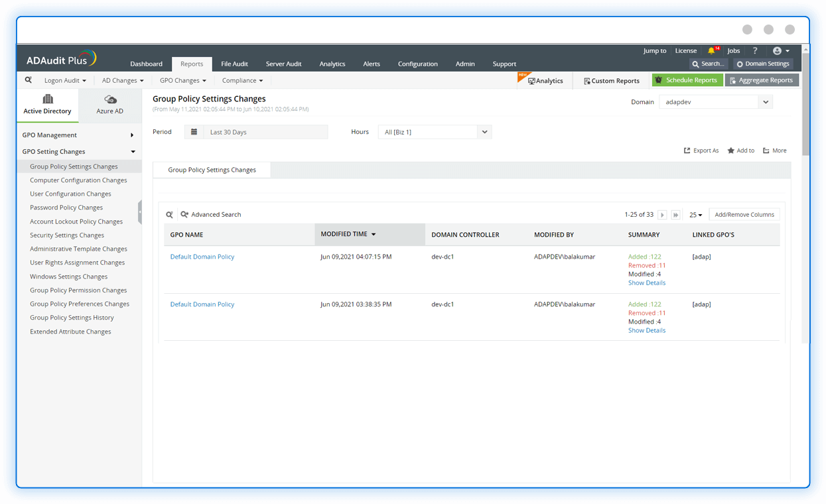Screen dimensions: 826x504
Task: Click the table quick search icon
Action: pos(169,215)
